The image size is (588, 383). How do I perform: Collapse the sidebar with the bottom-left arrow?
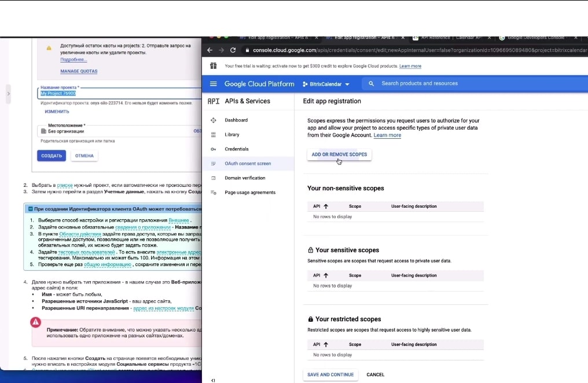coord(213,380)
